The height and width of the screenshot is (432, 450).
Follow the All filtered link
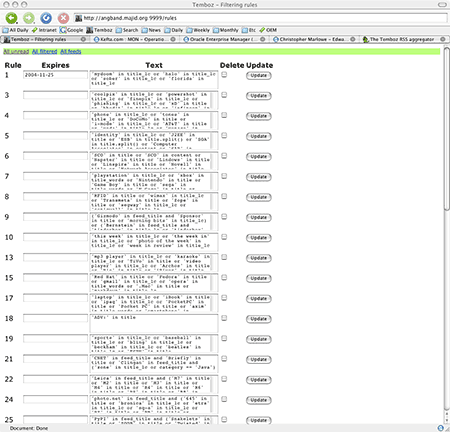pos(44,51)
